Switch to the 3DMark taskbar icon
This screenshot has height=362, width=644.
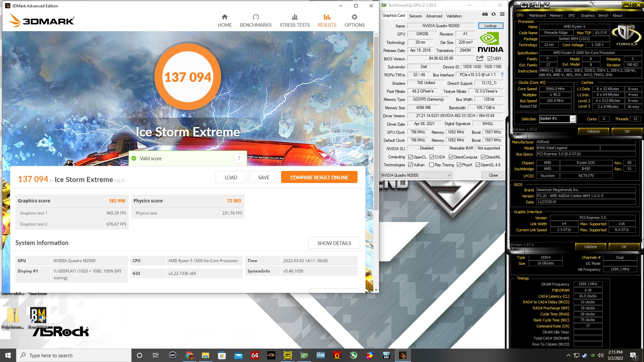(x=403, y=355)
